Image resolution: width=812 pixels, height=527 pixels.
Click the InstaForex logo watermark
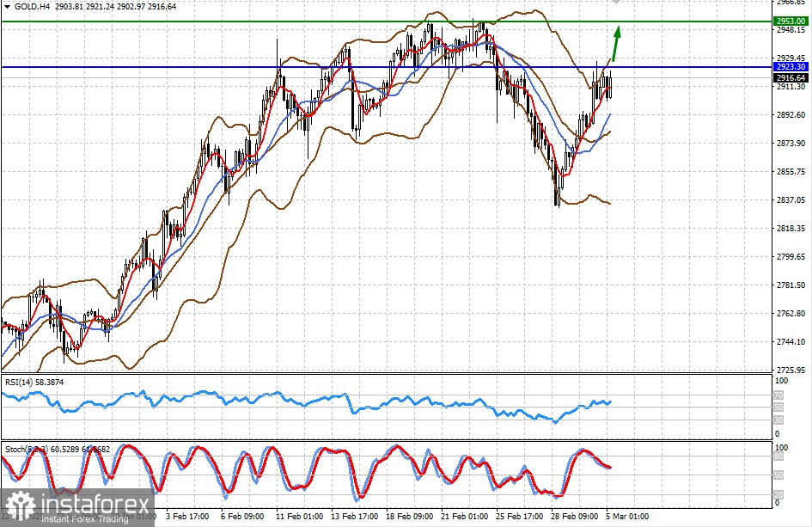click(77, 507)
